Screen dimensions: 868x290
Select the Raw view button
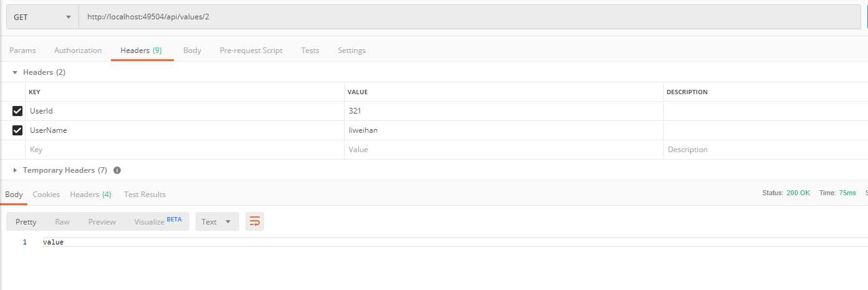(62, 222)
